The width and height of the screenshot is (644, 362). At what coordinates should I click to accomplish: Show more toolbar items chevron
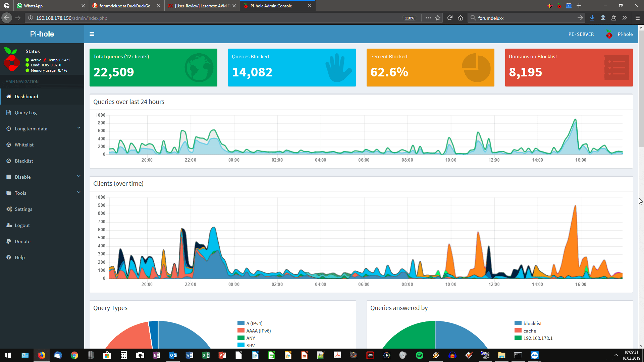(625, 18)
